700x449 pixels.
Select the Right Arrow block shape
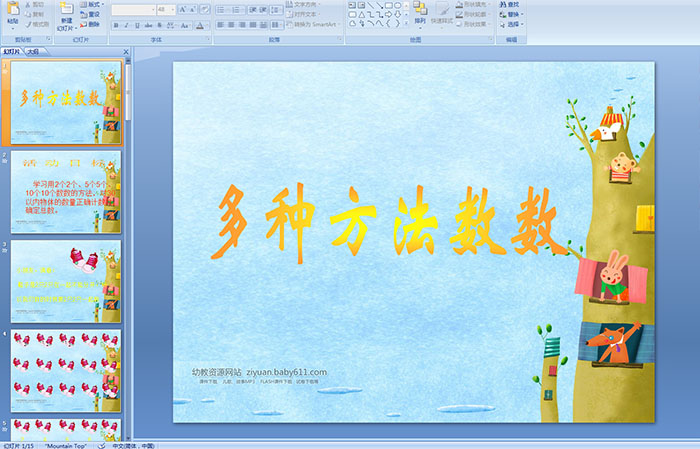click(x=388, y=15)
